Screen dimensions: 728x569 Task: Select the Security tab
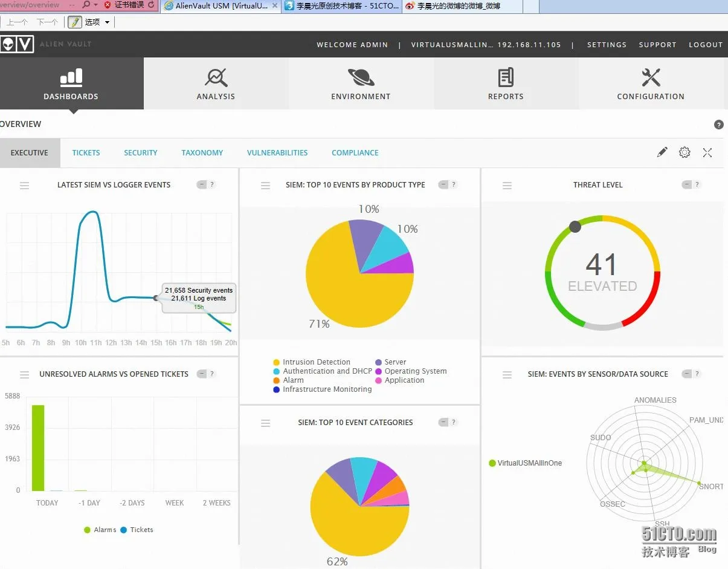pyautogui.click(x=141, y=153)
